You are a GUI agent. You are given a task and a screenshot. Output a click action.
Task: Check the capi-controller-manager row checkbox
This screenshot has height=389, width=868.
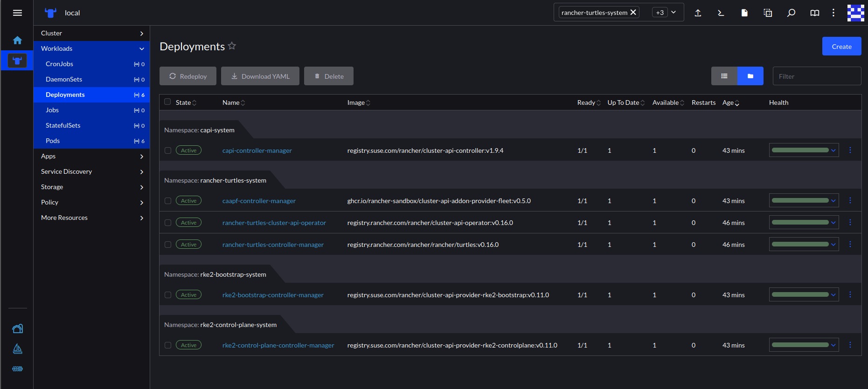pos(168,150)
